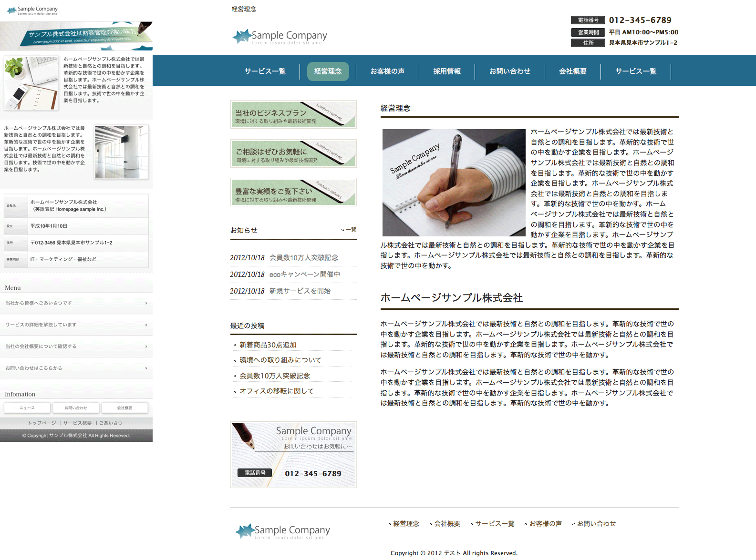
Task: Click the contact banner with phone number
Action: 293,454
